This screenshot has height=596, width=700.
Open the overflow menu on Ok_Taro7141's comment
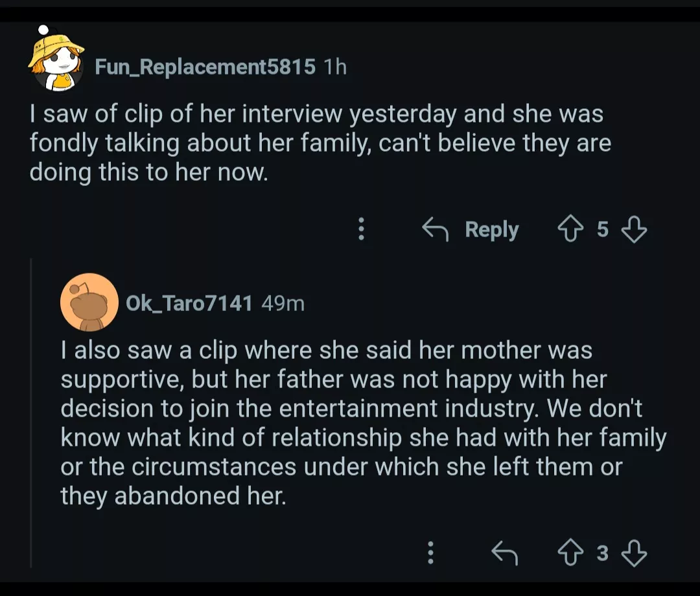[x=430, y=553]
